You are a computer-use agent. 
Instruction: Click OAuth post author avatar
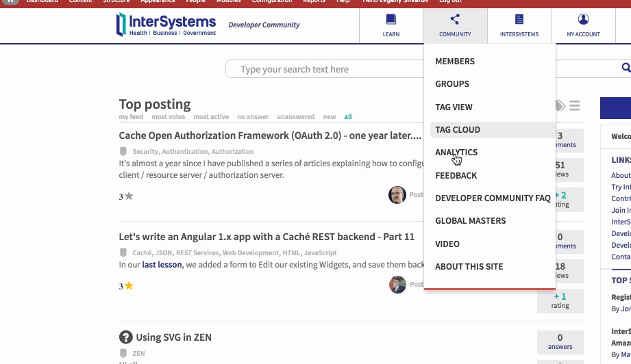pyautogui.click(x=397, y=195)
